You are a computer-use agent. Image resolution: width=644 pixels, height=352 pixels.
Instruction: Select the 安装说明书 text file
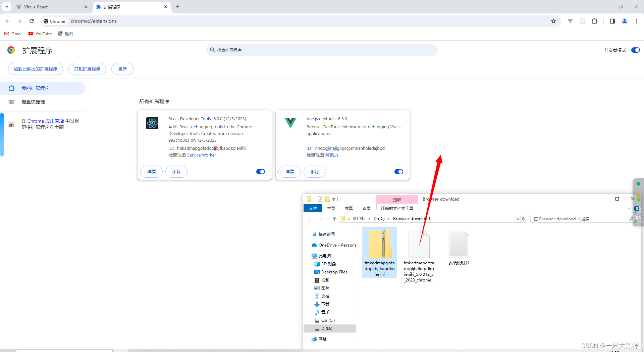pyautogui.click(x=459, y=248)
